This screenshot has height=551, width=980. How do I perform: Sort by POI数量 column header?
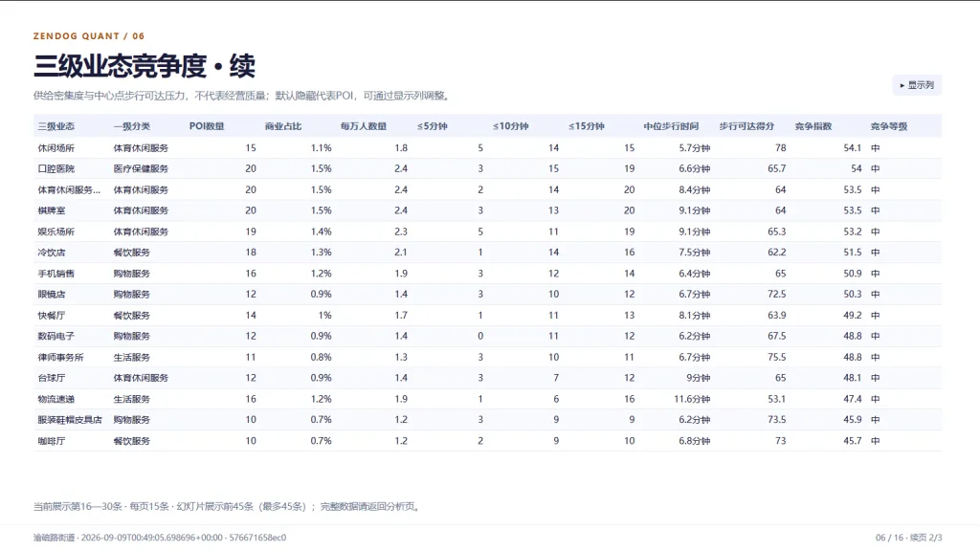point(207,126)
